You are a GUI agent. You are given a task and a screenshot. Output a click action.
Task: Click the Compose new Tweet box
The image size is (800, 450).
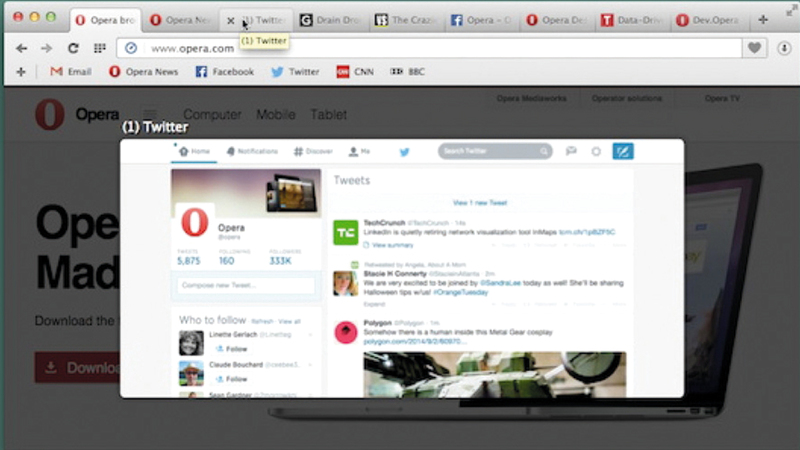(x=246, y=285)
